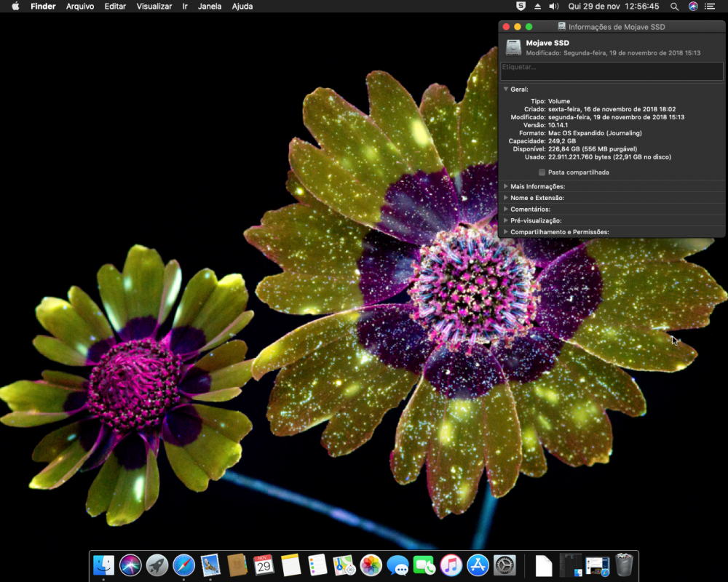Collapse the Geral section
728x582 pixels.
click(x=506, y=89)
